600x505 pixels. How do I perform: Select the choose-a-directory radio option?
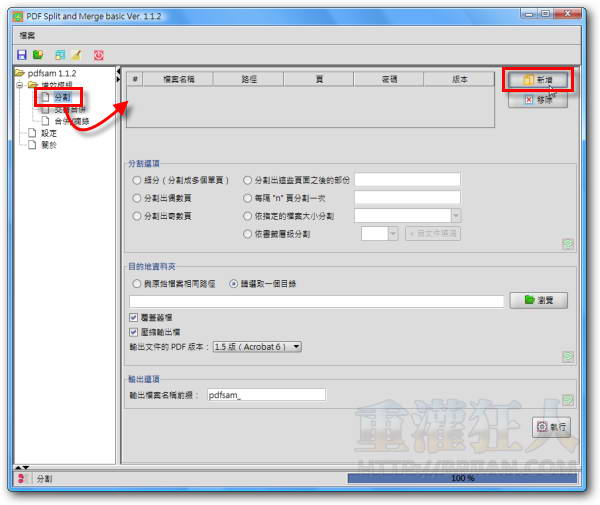(233, 283)
